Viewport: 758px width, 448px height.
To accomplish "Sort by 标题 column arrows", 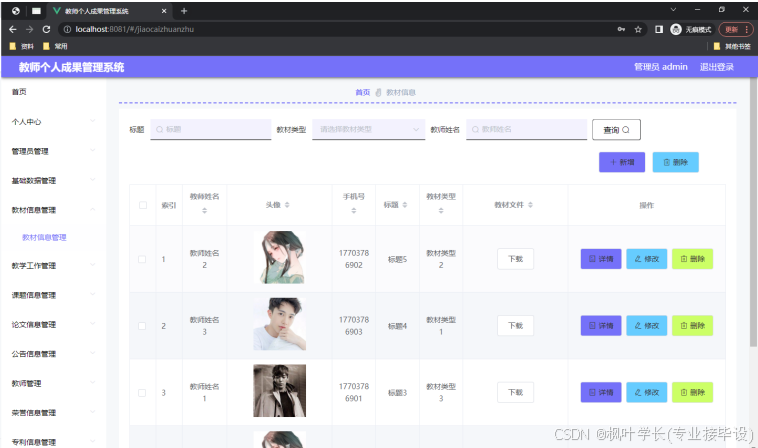I will 405,205.
